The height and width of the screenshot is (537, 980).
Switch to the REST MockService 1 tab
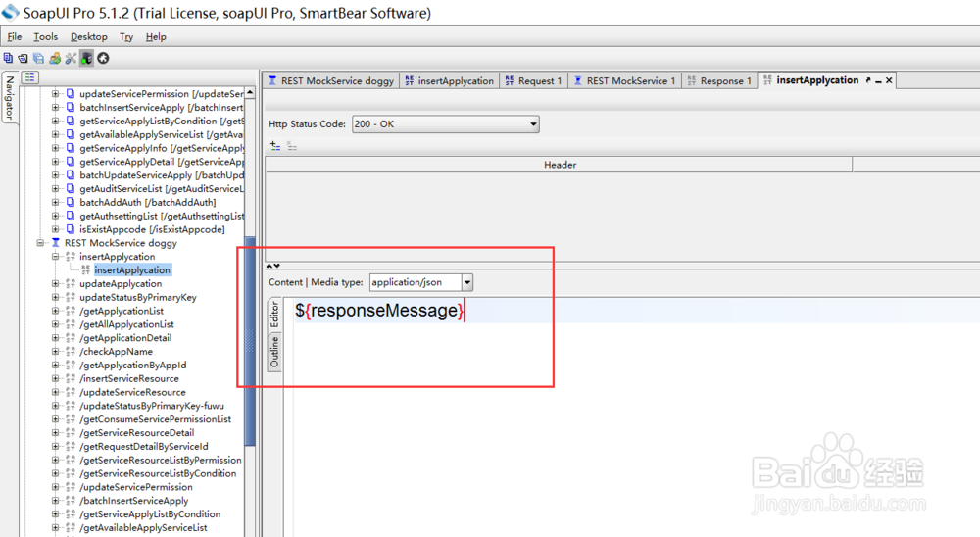coord(624,80)
